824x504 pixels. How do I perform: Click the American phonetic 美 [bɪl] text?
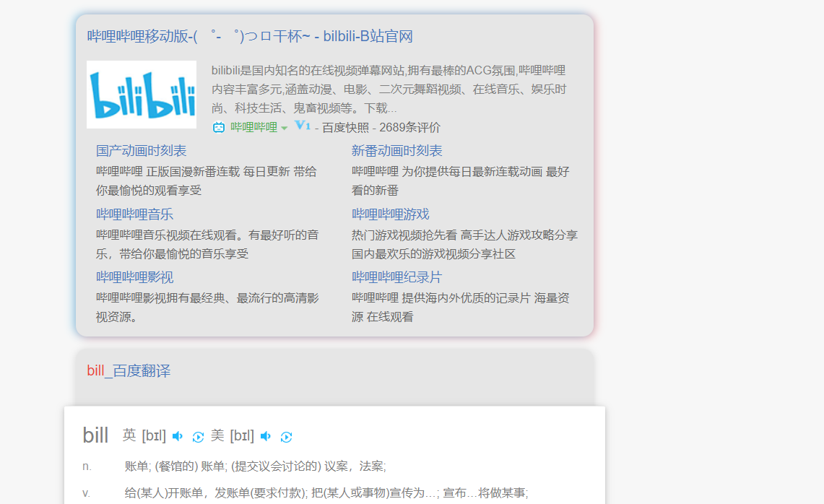pos(233,435)
